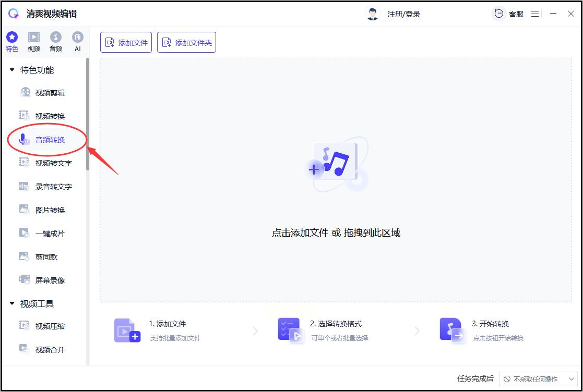Select the 剪同款 icon
Image resolution: width=583 pixels, height=392 pixels.
tap(25, 256)
